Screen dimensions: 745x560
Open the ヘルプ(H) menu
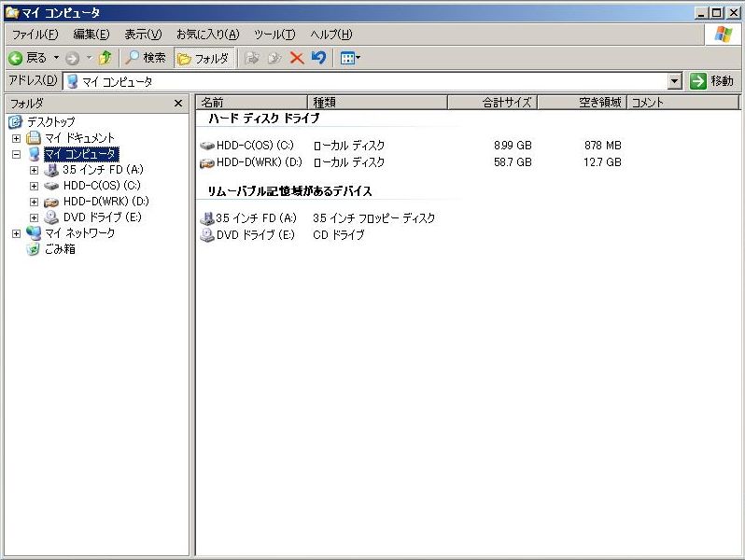(x=331, y=35)
